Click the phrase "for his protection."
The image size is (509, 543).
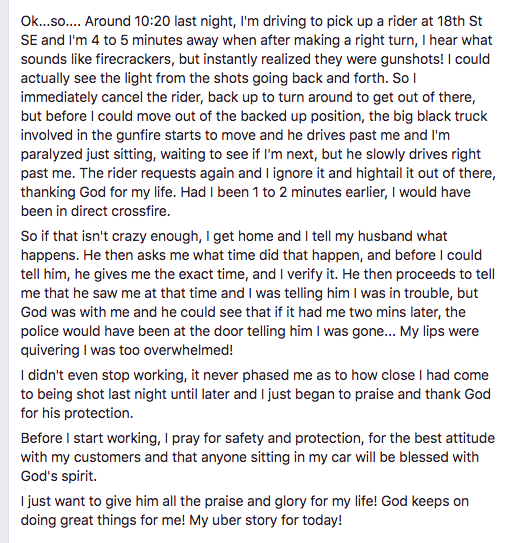(x=77, y=413)
